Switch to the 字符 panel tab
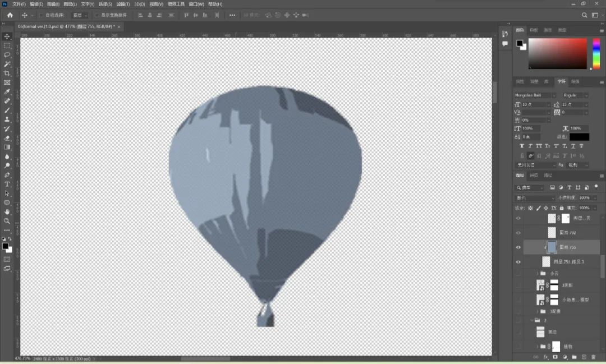Viewport: 606px width, 364px height. [x=561, y=81]
